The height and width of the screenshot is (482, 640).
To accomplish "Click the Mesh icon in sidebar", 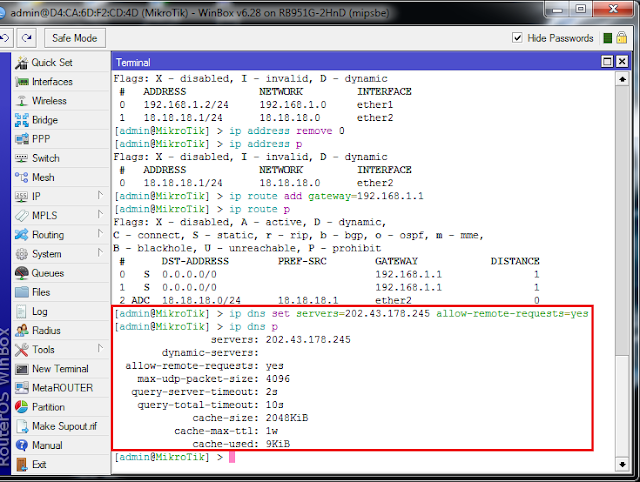I will (x=21, y=178).
